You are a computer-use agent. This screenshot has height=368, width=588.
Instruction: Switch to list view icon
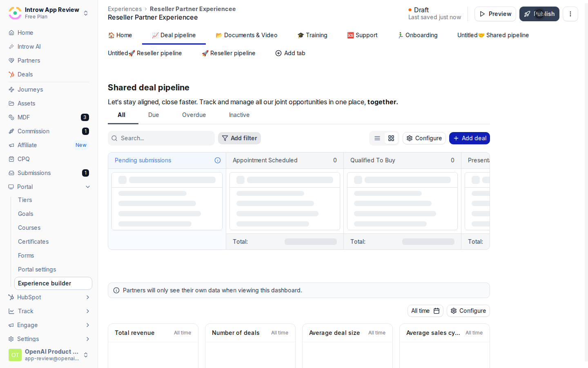tap(377, 138)
